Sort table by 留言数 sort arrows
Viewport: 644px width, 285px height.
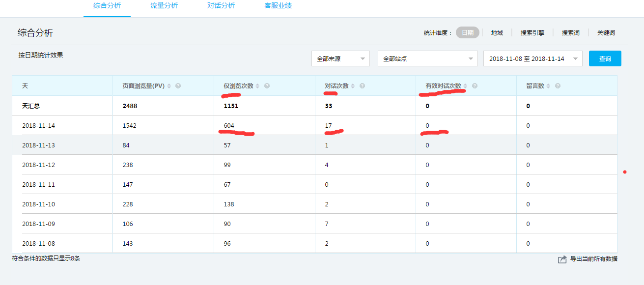(549, 86)
